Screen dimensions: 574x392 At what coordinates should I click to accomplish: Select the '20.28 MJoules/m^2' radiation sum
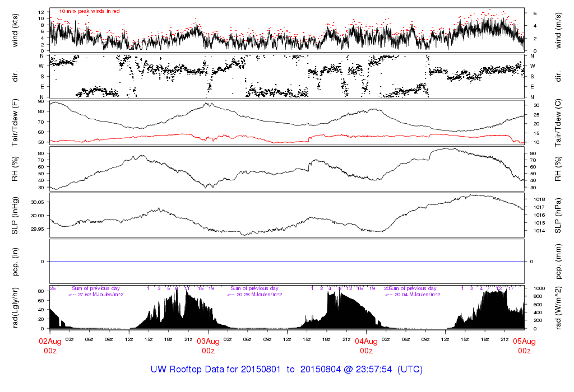(x=259, y=295)
